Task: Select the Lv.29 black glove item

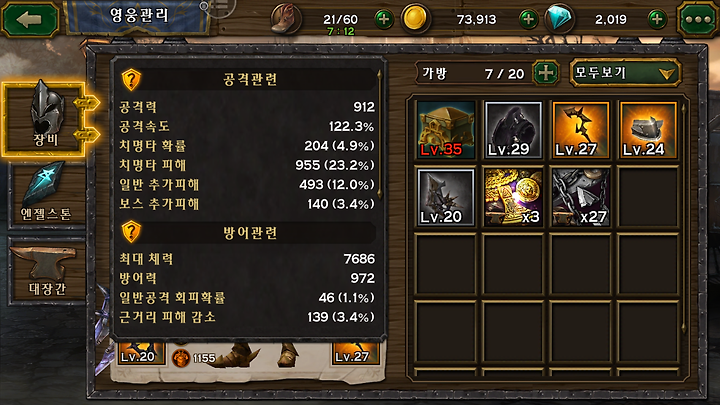Action: click(x=513, y=130)
